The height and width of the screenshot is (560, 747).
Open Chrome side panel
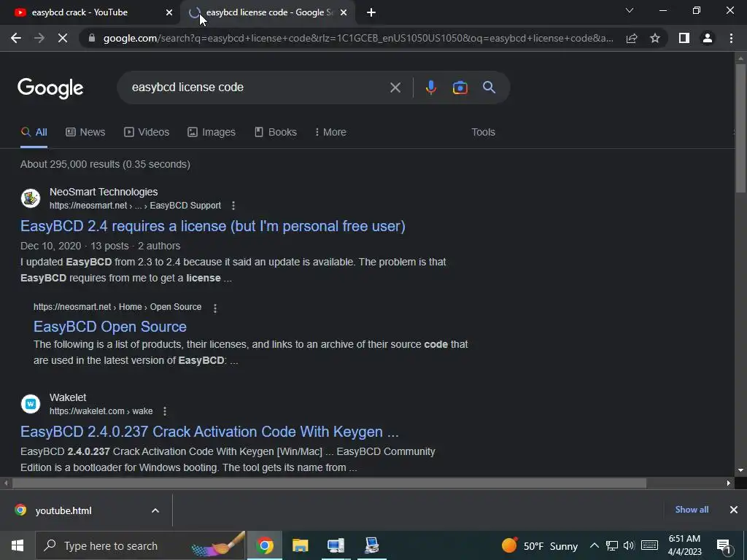pos(684,38)
